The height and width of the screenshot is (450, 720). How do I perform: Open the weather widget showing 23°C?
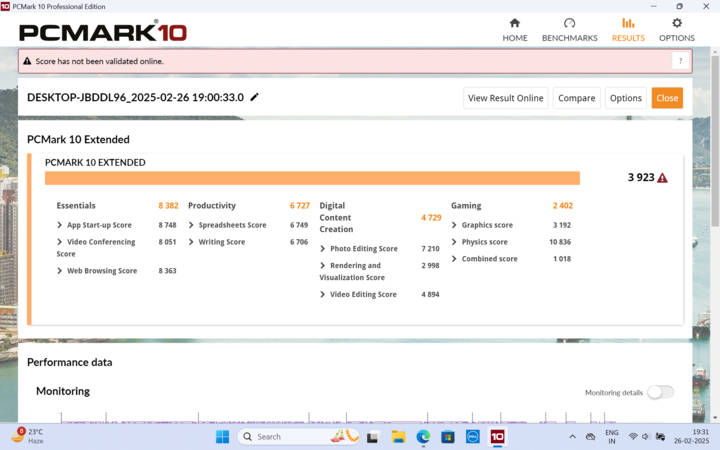click(x=27, y=437)
